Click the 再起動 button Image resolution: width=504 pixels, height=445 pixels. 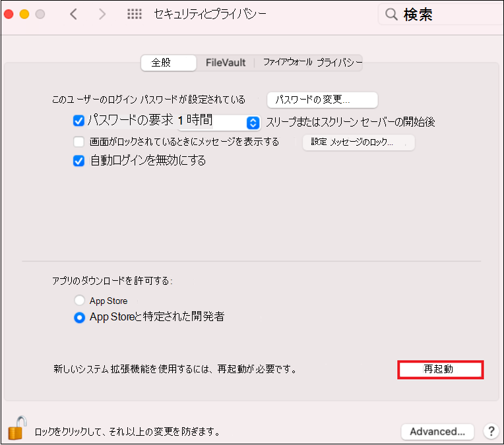point(441,369)
